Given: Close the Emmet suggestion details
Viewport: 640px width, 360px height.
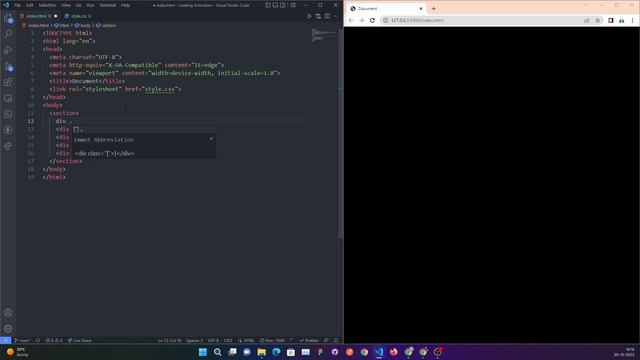Looking at the screenshot, I should tap(211, 139).
